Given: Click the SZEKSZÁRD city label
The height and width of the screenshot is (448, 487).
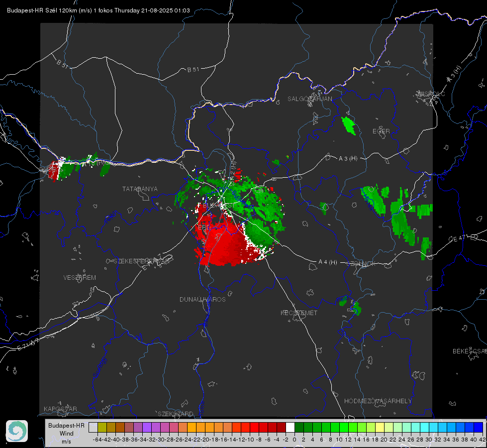Looking at the screenshot, I should coord(176,414).
